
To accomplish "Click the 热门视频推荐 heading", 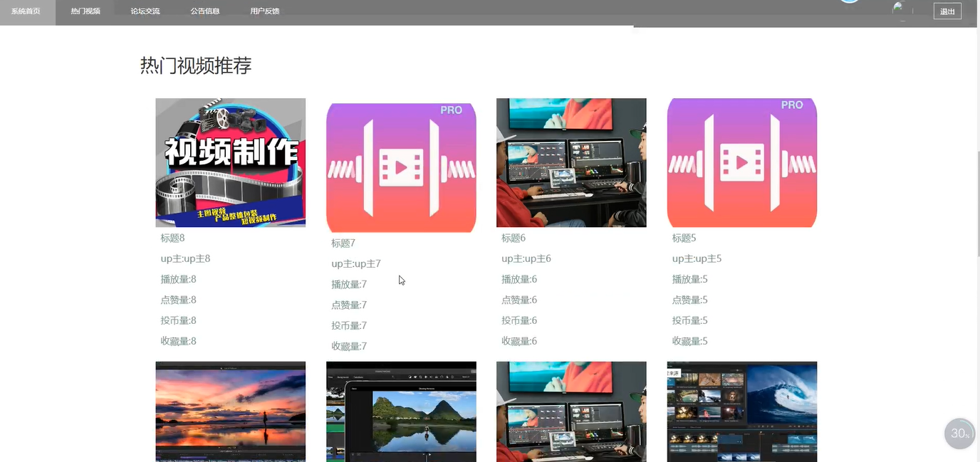I will pos(196,65).
